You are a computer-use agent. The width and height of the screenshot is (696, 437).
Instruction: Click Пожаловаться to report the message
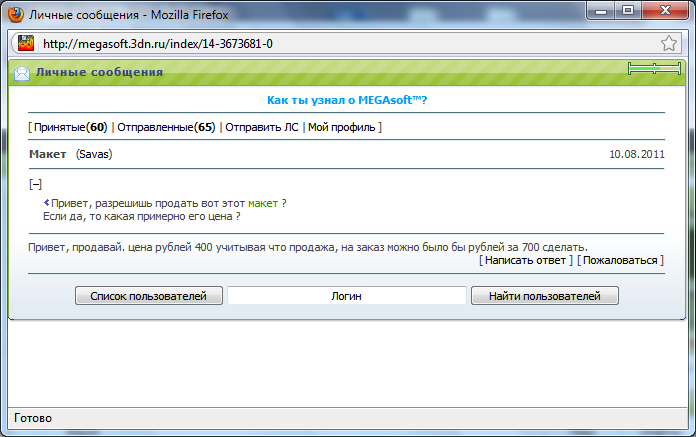620,260
